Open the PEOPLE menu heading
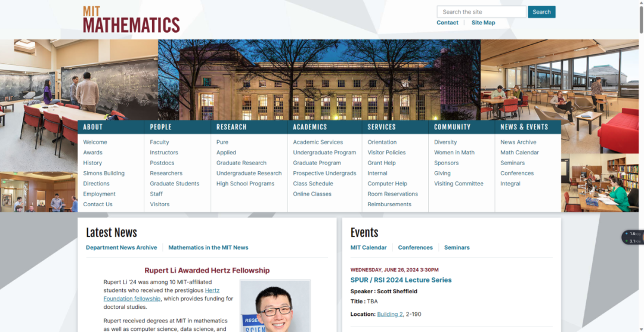The image size is (644, 332). tap(160, 127)
